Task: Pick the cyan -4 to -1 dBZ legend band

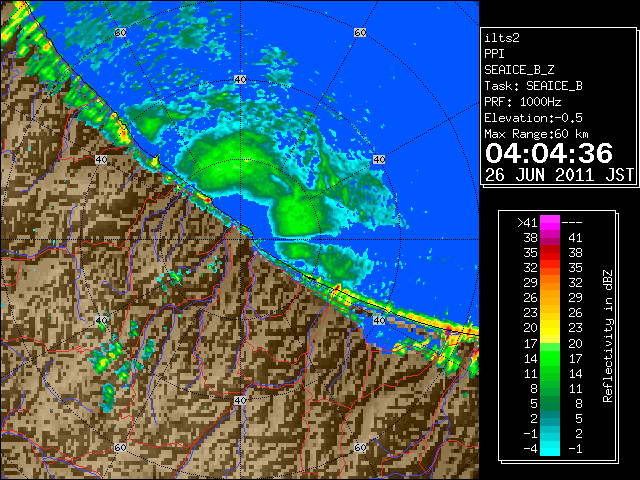Action: tap(550, 448)
